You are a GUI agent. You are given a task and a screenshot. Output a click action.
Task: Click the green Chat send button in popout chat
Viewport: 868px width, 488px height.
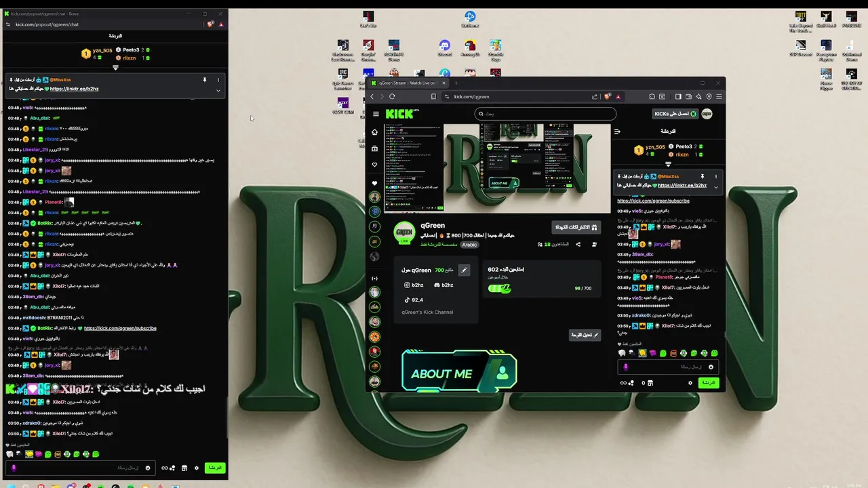click(215, 468)
